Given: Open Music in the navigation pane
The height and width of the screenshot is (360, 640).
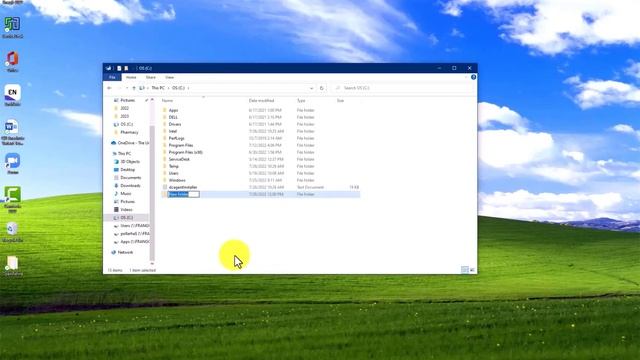Looking at the screenshot, I should click(126, 193).
